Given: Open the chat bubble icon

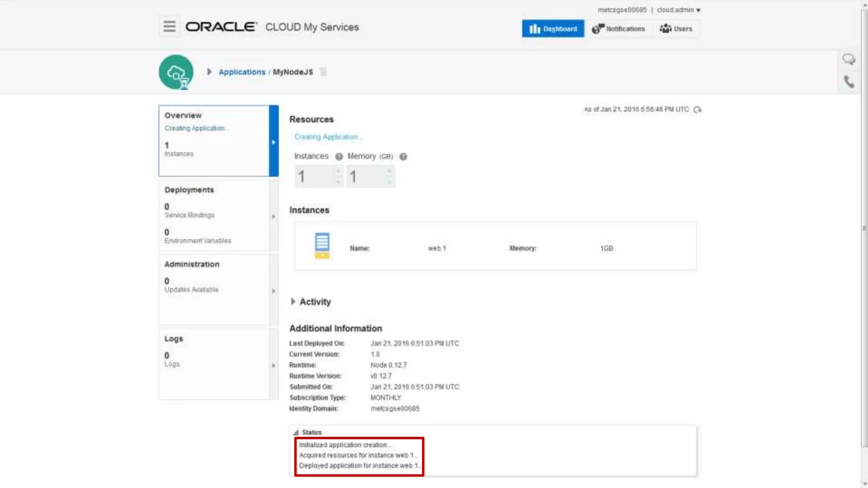Looking at the screenshot, I should click(x=849, y=59).
